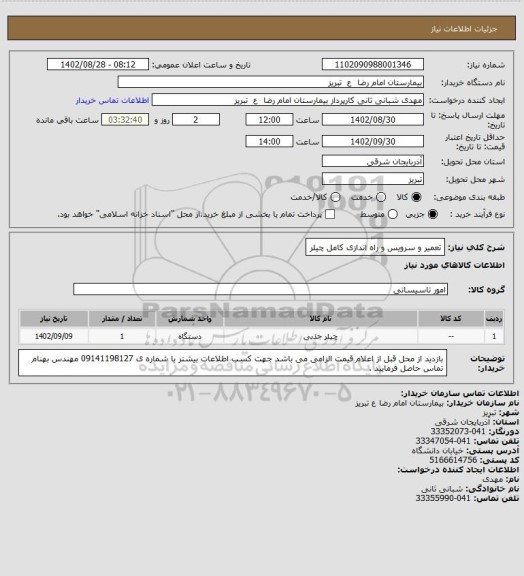Click the ردیف column header

[x=494, y=319]
